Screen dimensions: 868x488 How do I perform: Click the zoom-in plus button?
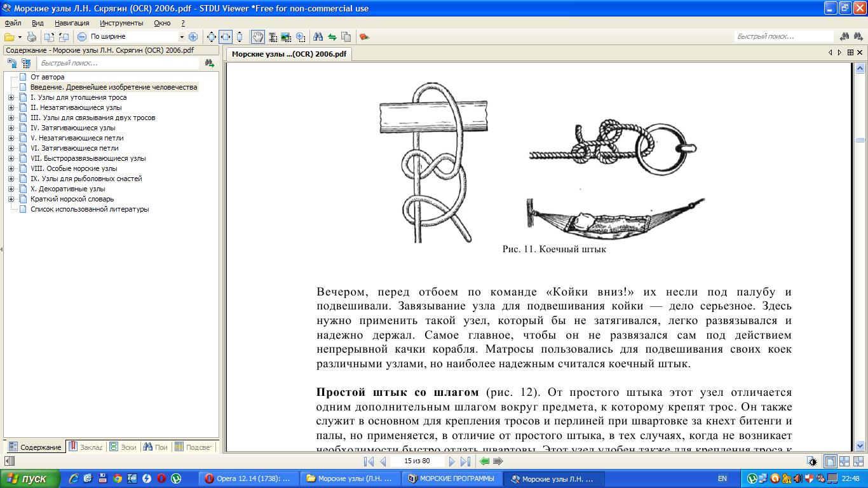(193, 37)
